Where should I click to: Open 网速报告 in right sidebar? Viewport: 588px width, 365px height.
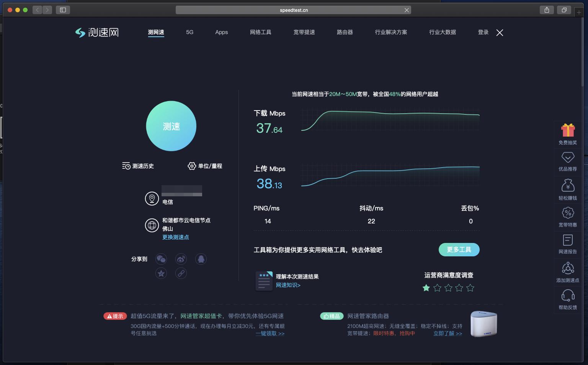tap(568, 244)
